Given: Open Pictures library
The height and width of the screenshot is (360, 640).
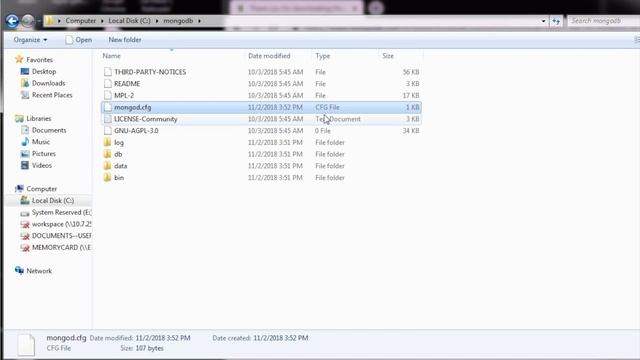Looking at the screenshot, I should coord(43,154).
